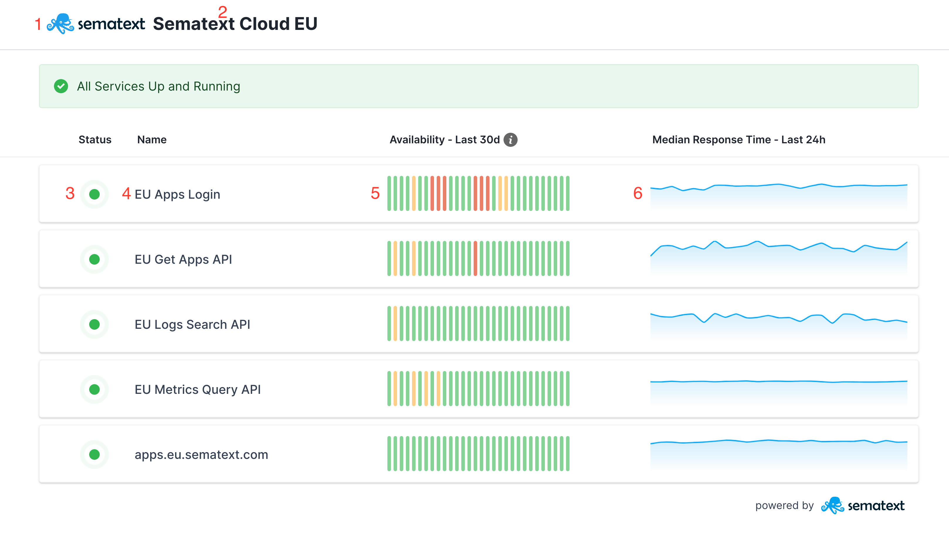The height and width of the screenshot is (560, 949).
Task: Open the EU Get Apps API monitor
Action: 184,259
